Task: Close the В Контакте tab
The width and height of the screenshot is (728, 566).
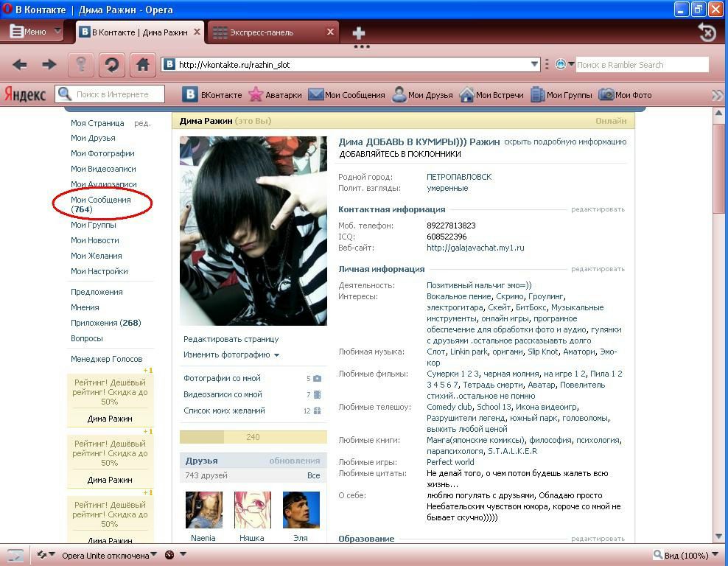Action: point(197,32)
